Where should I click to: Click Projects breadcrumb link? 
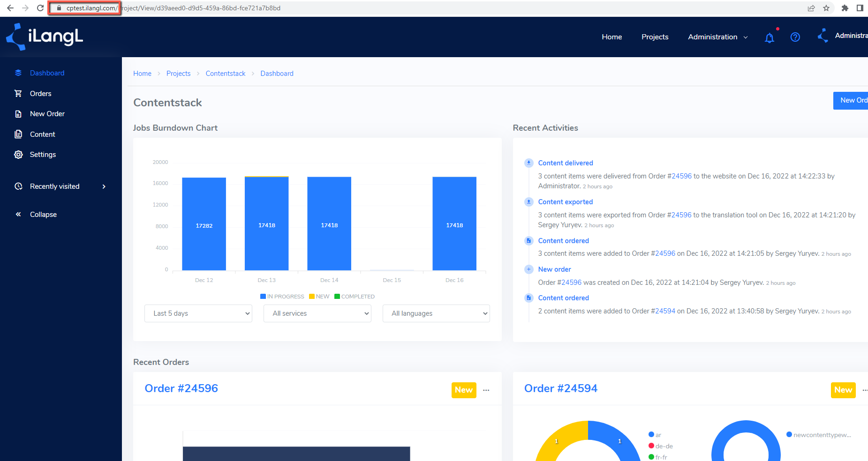[179, 74]
